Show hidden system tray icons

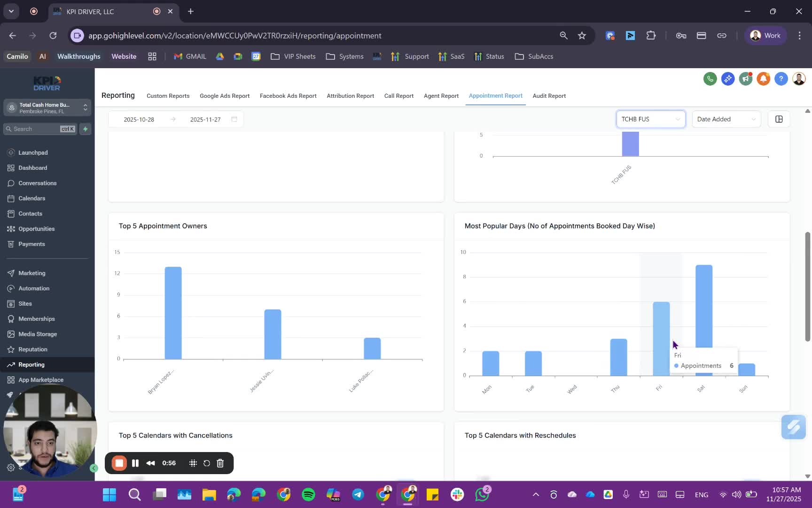536,494
